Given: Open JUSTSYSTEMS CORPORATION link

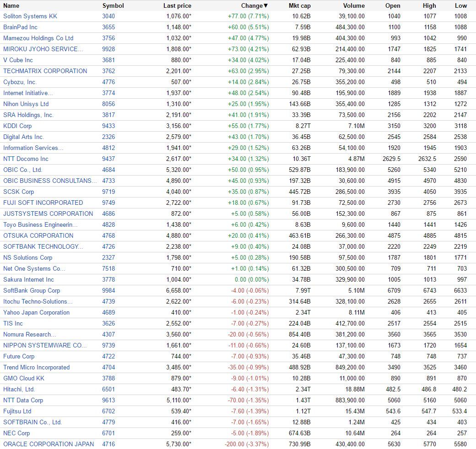Looking at the screenshot, I should tap(48, 214).
